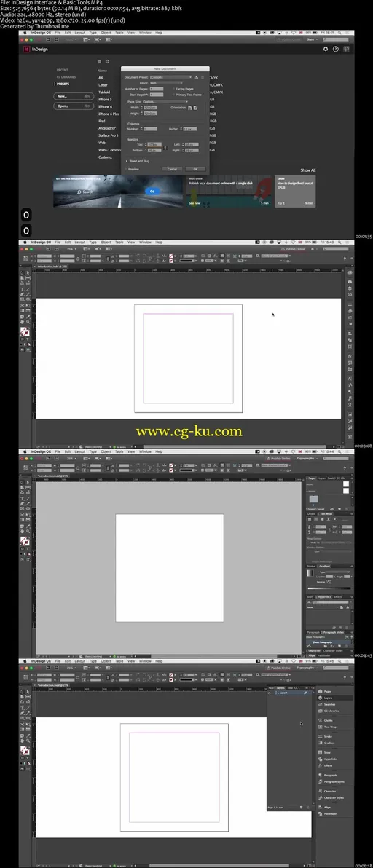Click the gradient preview swatch in Gradient panel
The width and height of the screenshot is (373, 868).
pos(310,574)
